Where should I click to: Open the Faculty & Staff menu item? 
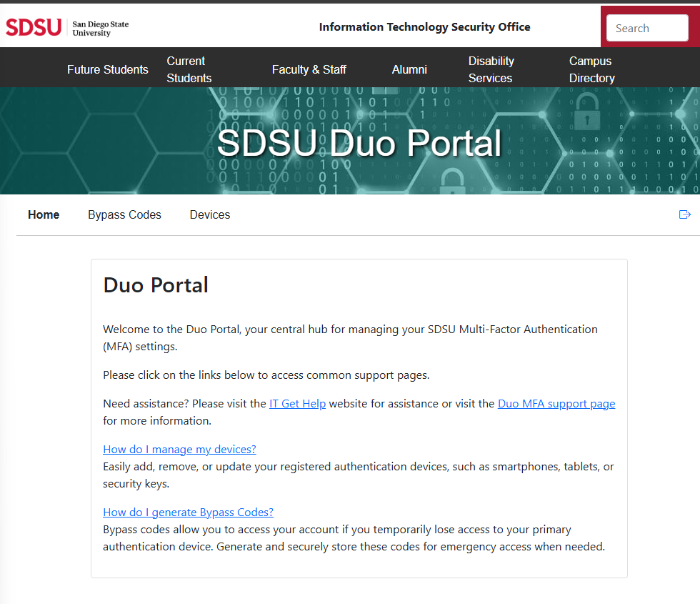(x=309, y=70)
